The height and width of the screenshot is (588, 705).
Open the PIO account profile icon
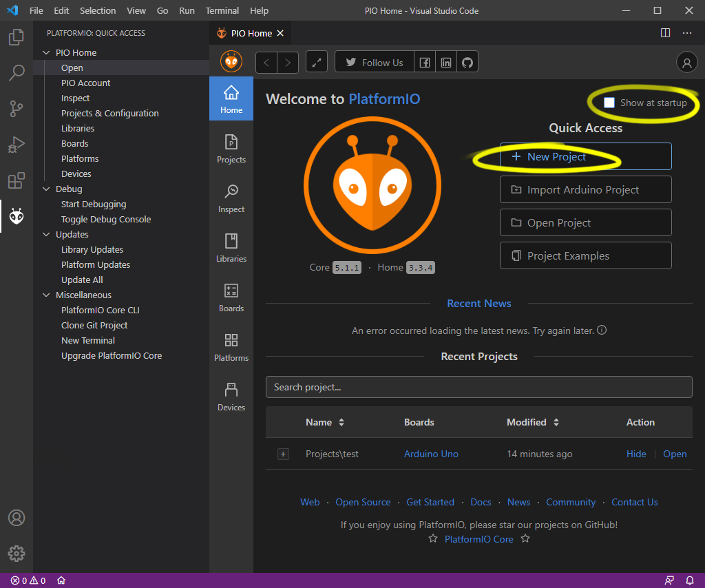686,63
